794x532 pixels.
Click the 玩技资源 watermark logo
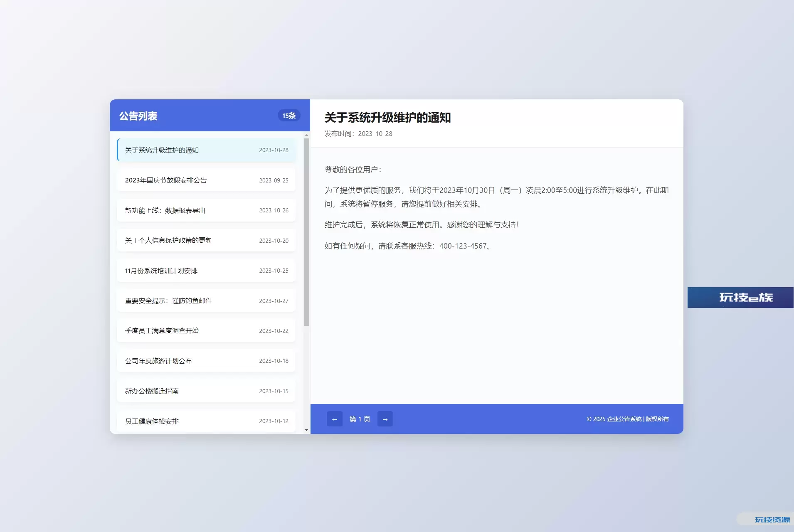[x=772, y=520]
